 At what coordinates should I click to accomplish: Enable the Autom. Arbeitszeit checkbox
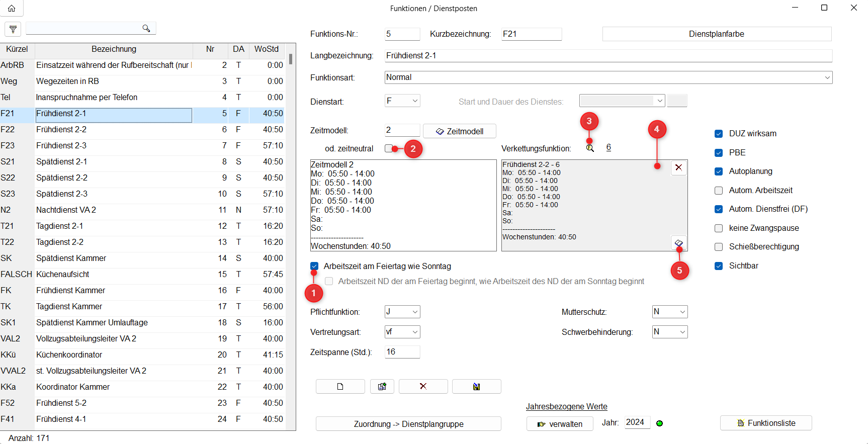tap(719, 191)
